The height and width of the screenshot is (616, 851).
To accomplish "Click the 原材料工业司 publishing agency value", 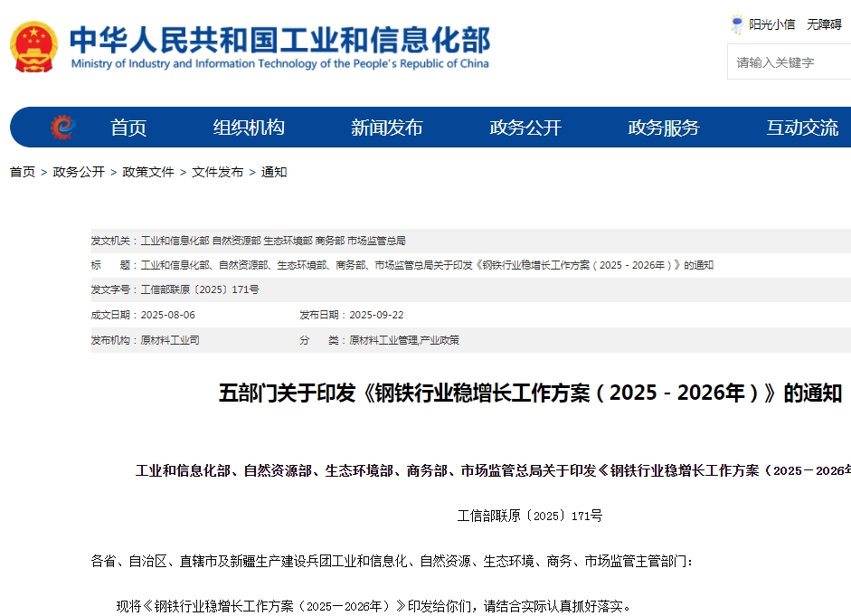I will tap(170, 340).
